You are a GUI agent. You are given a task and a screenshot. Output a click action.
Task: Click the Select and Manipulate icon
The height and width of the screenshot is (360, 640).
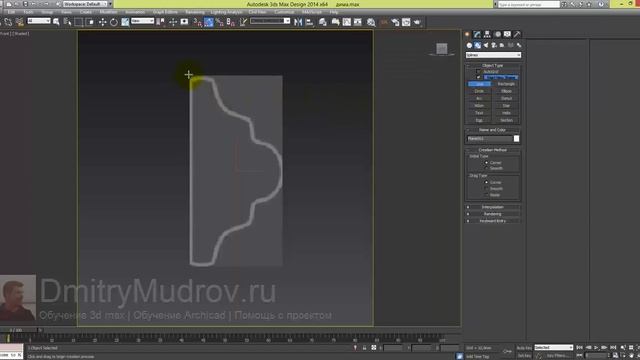pyautogui.click(x=173, y=22)
